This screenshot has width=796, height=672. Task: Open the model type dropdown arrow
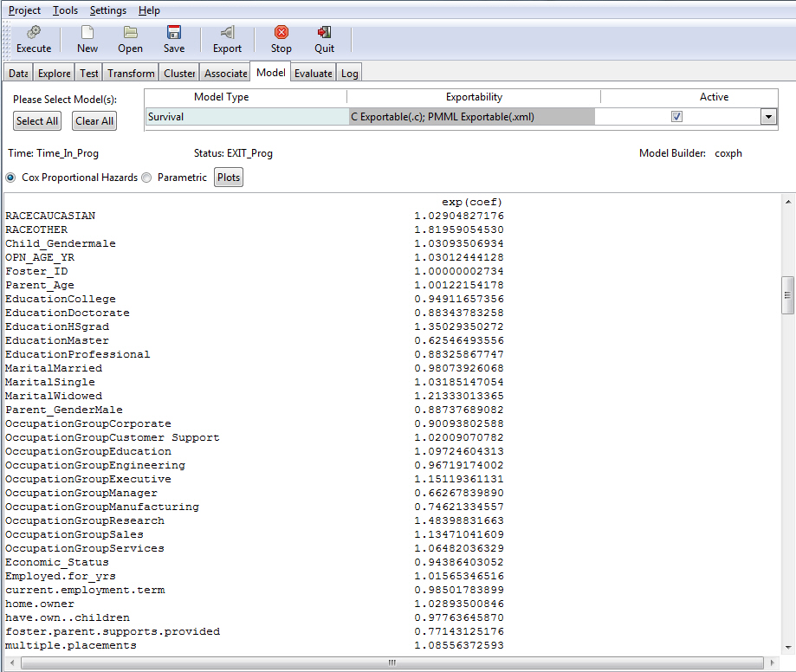[x=768, y=117]
